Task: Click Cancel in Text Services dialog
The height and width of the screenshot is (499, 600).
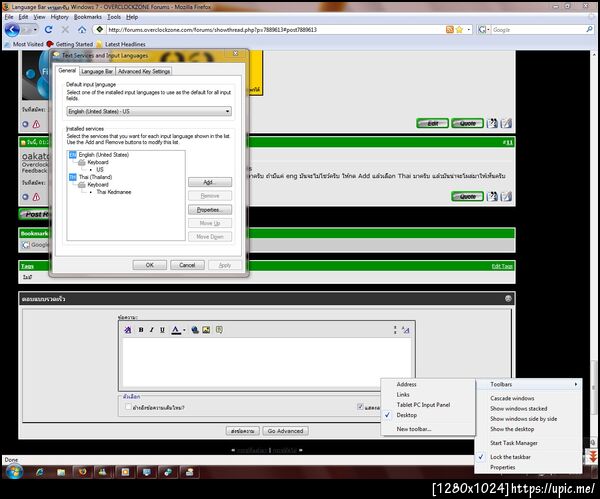Action: click(187, 265)
